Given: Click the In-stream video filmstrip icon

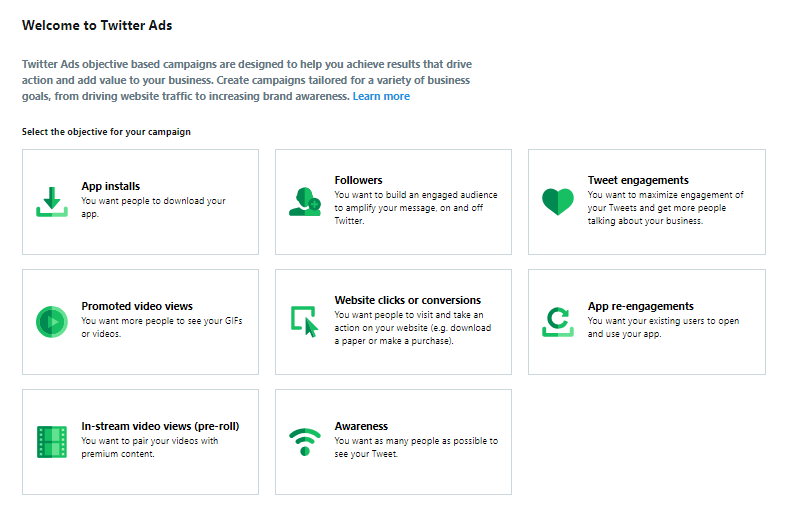Looking at the screenshot, I should pyautogui.click(x=52, y=442).
